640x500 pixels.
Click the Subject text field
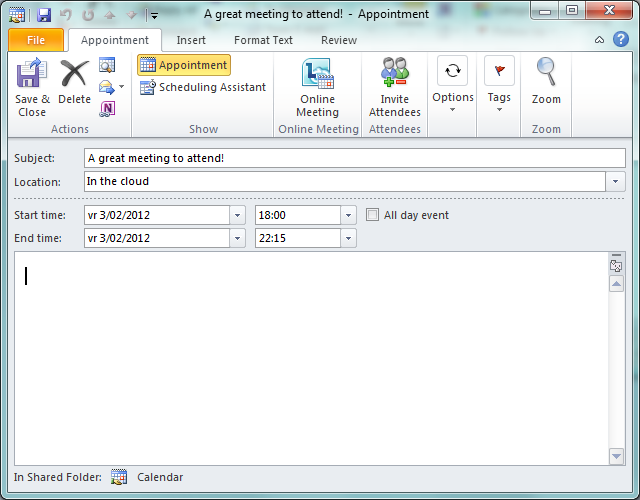[x=354, y=158]
